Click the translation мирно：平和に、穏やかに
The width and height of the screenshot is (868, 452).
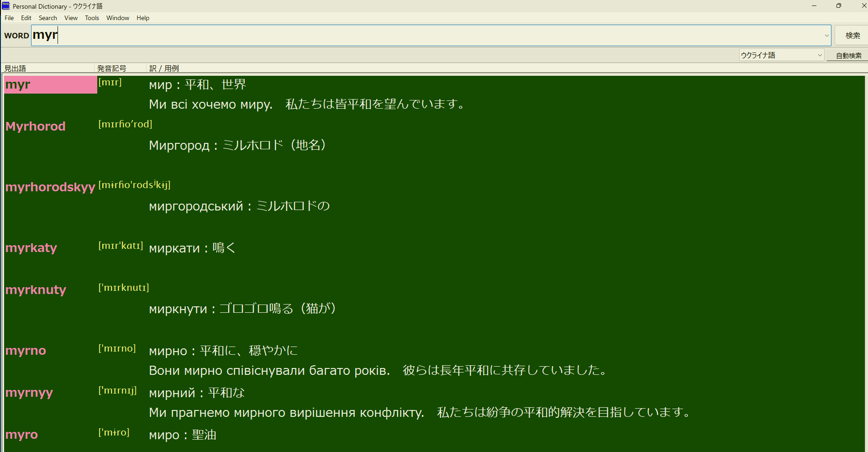coord(223,351)
